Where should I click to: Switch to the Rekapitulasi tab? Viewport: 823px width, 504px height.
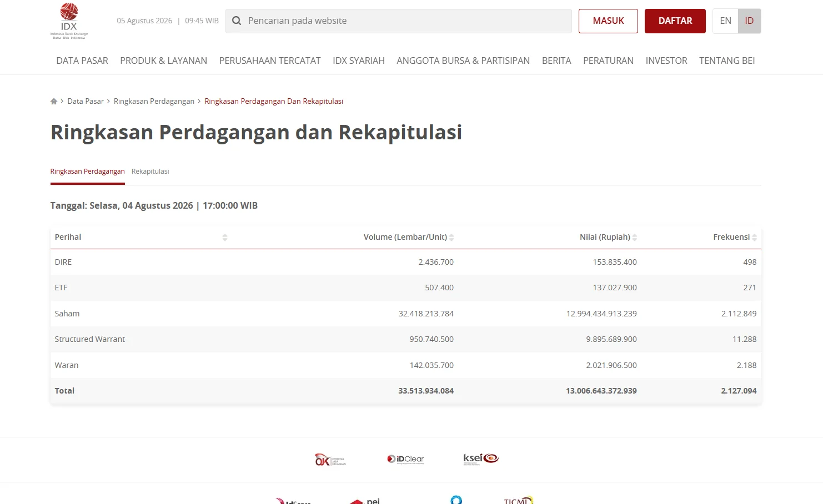point(150,172)
